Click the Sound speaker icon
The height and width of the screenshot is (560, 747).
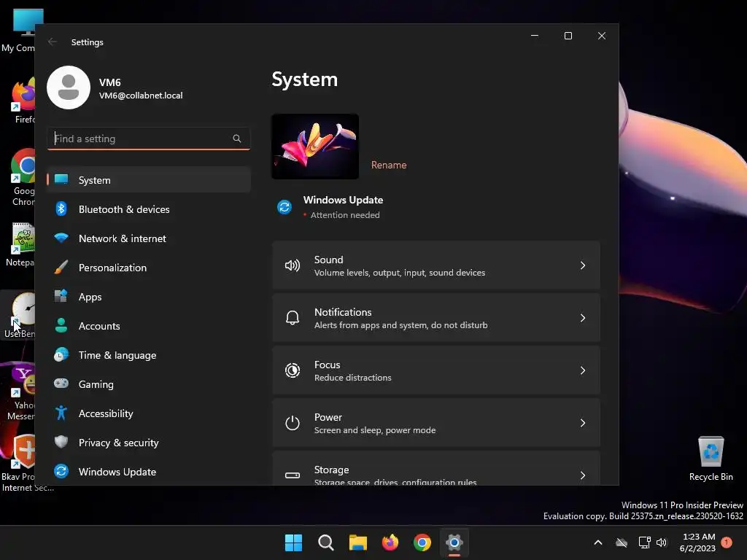pyautogui.click(x=293, y=265)
